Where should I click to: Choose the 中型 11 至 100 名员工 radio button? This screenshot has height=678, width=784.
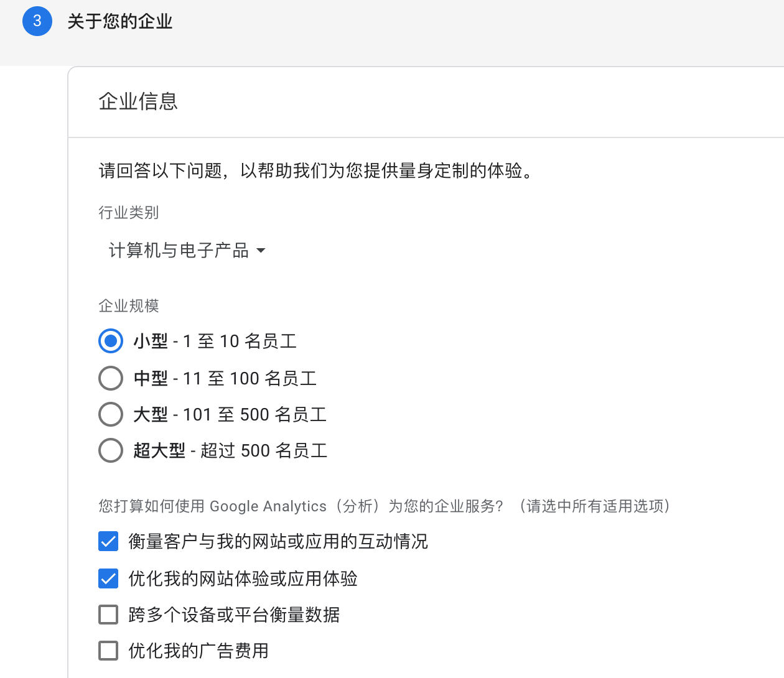(111, 378)
